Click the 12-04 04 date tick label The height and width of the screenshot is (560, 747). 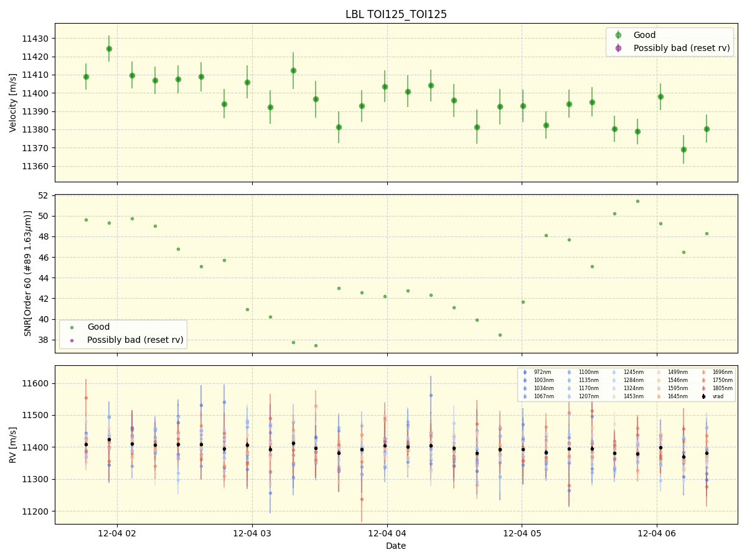click(387, 533)
